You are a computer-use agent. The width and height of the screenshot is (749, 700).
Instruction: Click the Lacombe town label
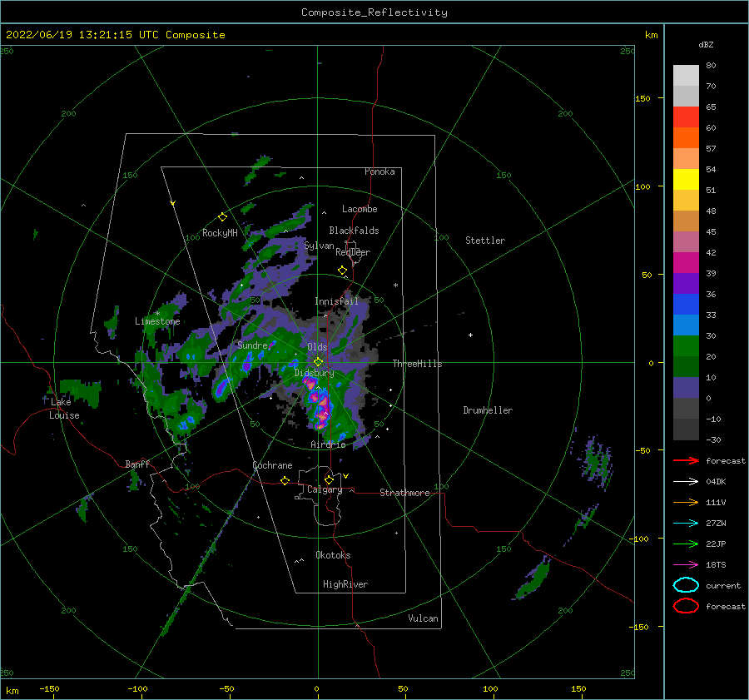point(360,209)
